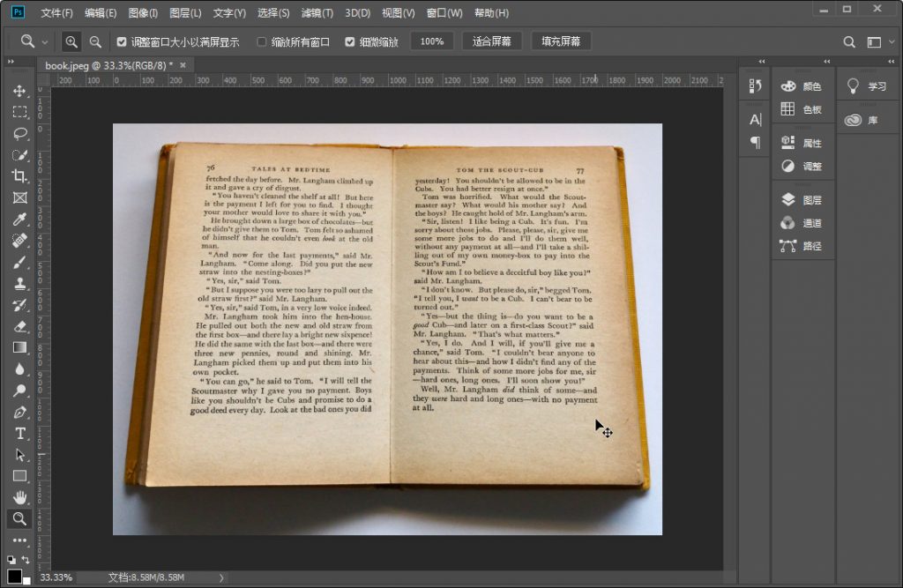The image size is (903, 588).
Task: Click the 33.33% zoom level field
Action: 56,577
